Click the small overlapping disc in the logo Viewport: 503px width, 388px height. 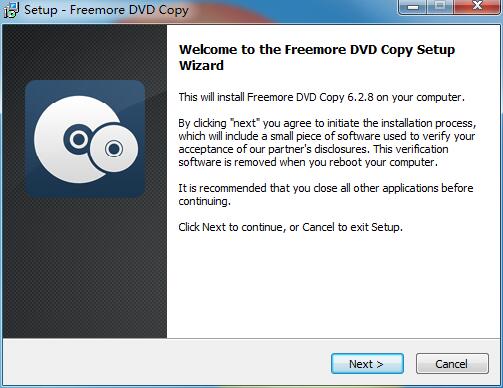(x=114, y=149)
